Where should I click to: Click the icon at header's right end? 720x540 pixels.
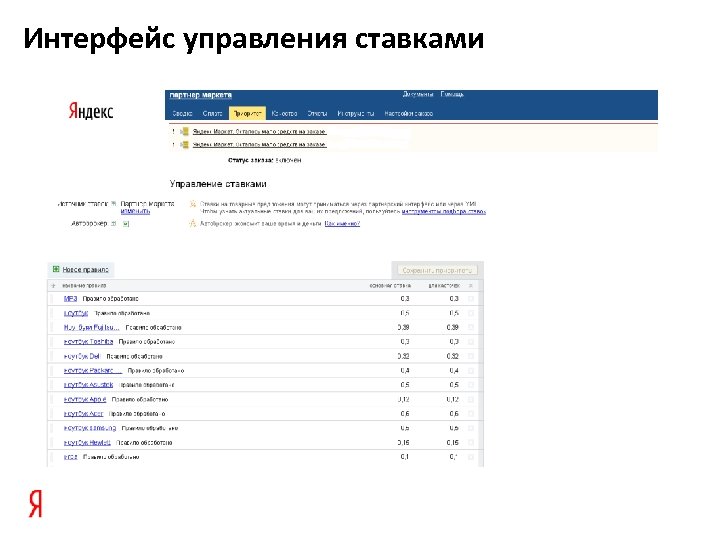point(471,286)
